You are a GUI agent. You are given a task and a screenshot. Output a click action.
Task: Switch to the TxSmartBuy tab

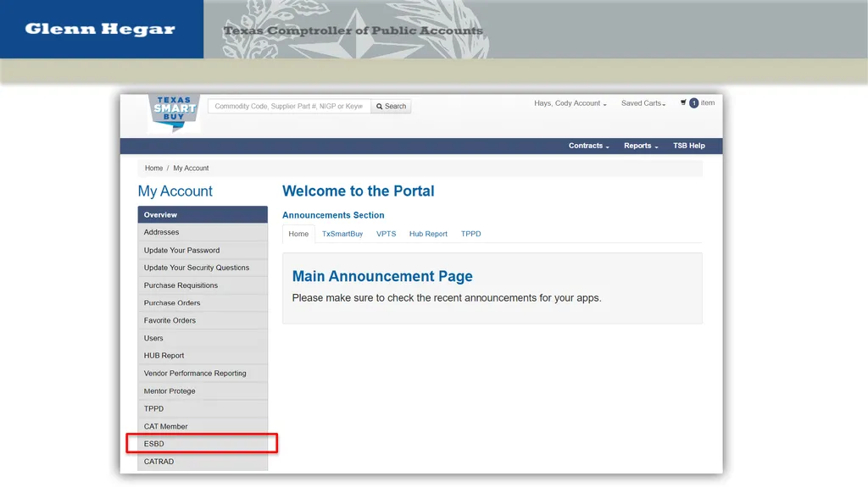point(342,234)
